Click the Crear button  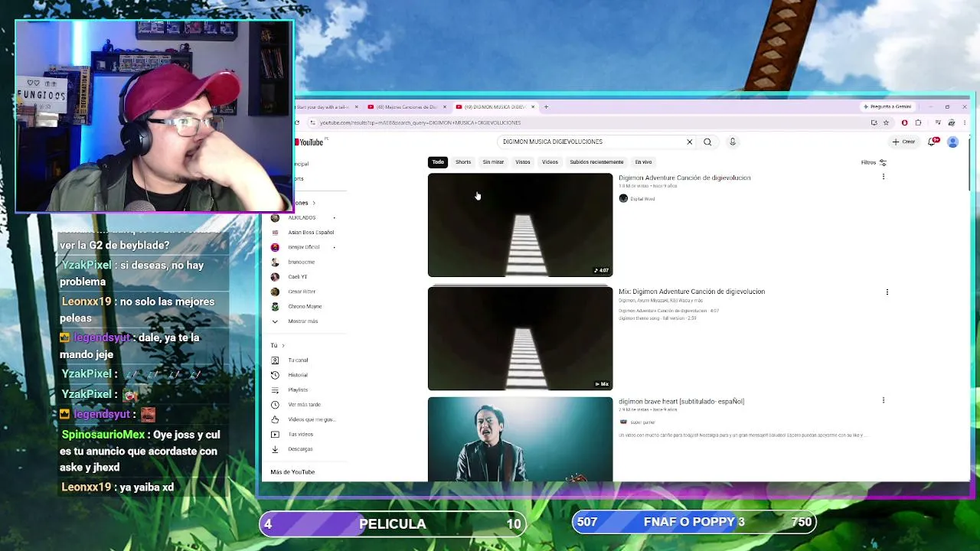pos(904,142)
